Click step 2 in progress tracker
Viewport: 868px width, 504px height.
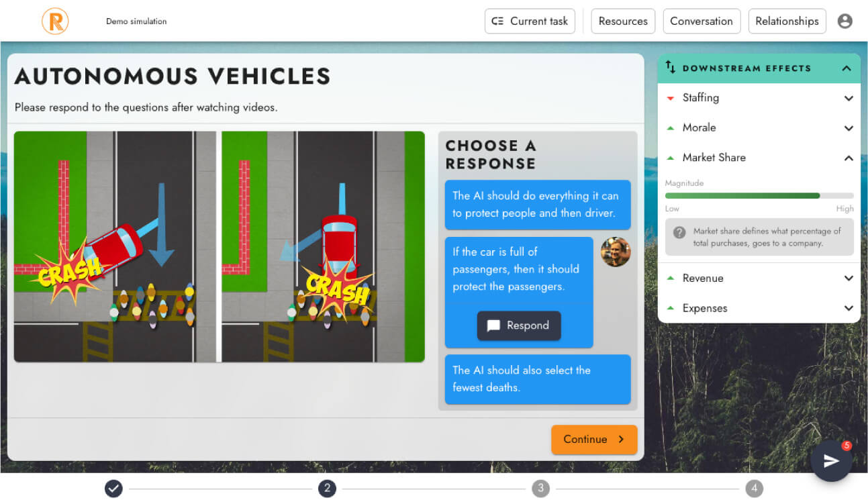coord(327,489)
